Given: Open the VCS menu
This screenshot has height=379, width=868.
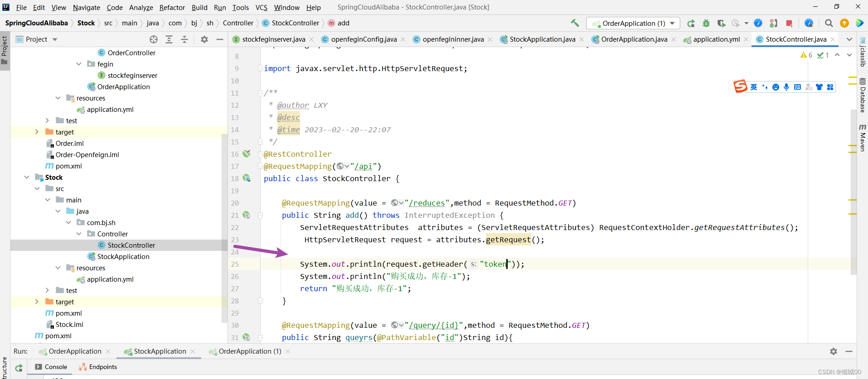Looking at the screenshot, I should coord(261,7).
